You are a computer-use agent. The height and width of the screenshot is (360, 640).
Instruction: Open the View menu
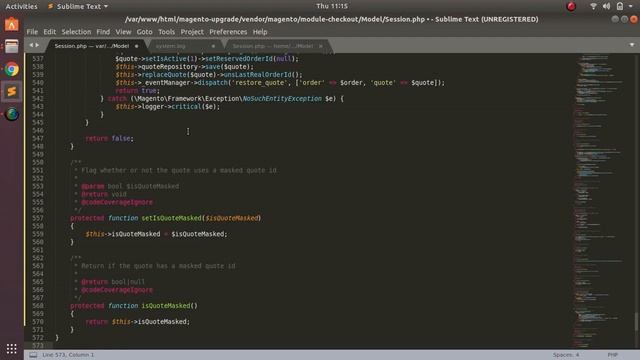tap(123, 32)
